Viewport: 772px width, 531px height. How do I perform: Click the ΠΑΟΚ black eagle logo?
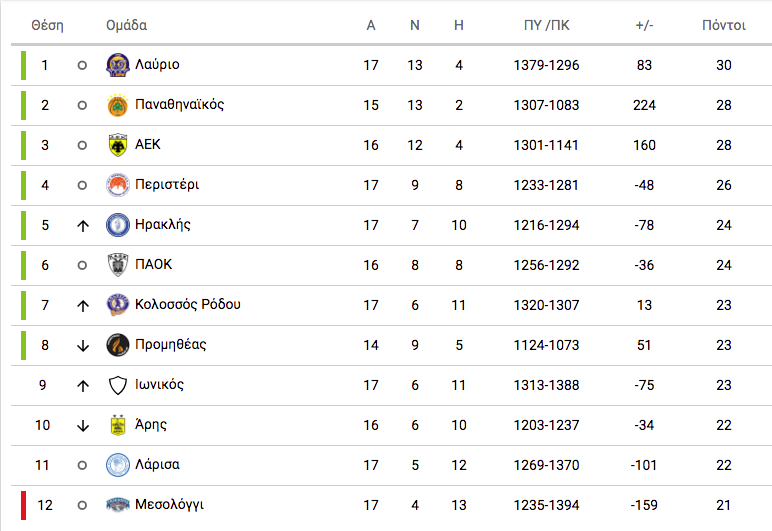tap(118, 265)
